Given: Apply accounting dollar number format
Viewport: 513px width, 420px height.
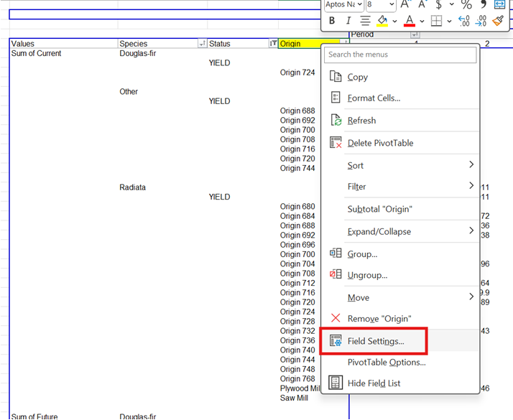Looking at the screenshot, I should point(439,4).
